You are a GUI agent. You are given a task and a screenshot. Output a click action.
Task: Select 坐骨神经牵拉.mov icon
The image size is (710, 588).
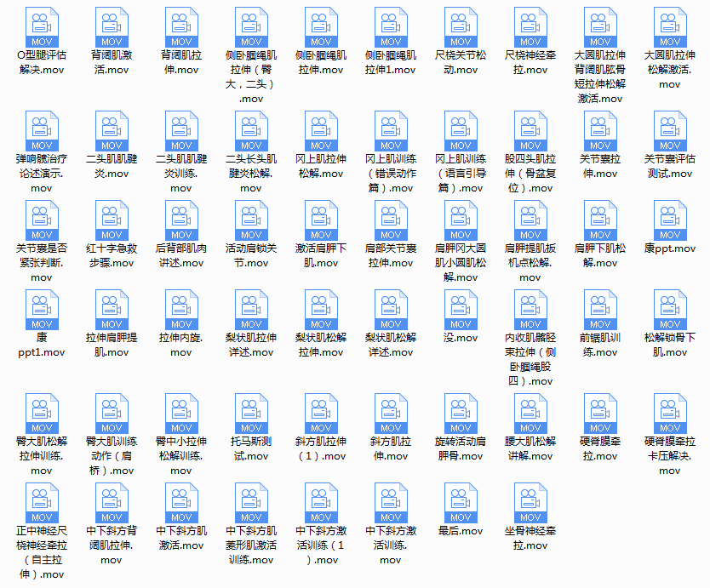(530, 502)
